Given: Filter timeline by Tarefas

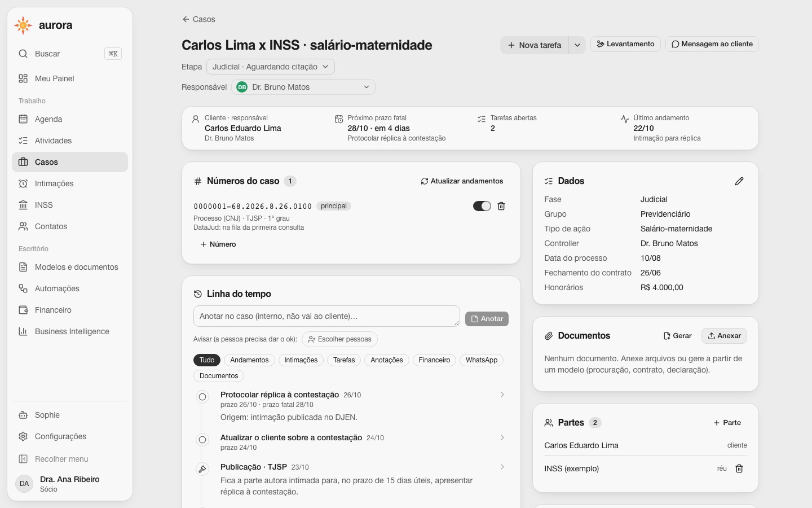Looking at the screenshot, I should pos(344,360).
